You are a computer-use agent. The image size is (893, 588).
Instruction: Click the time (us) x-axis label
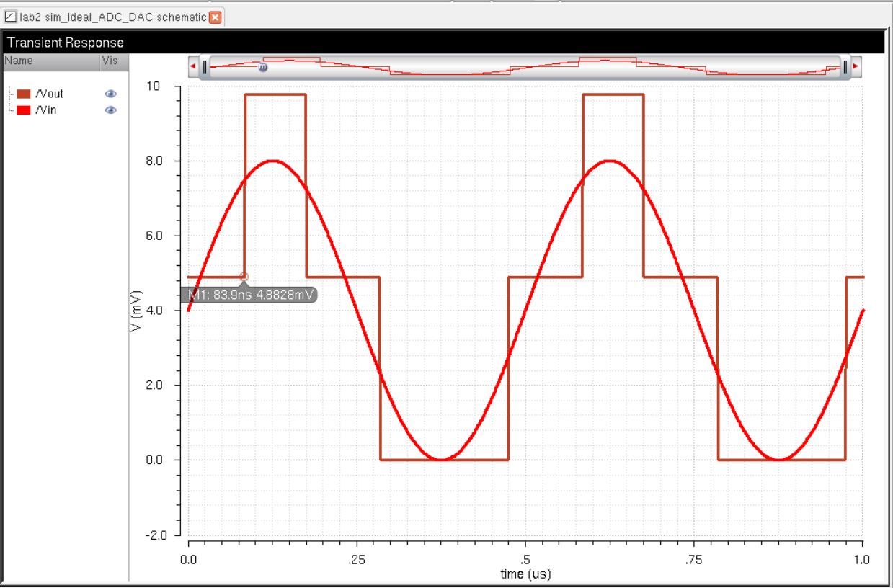tap(525, 574)
